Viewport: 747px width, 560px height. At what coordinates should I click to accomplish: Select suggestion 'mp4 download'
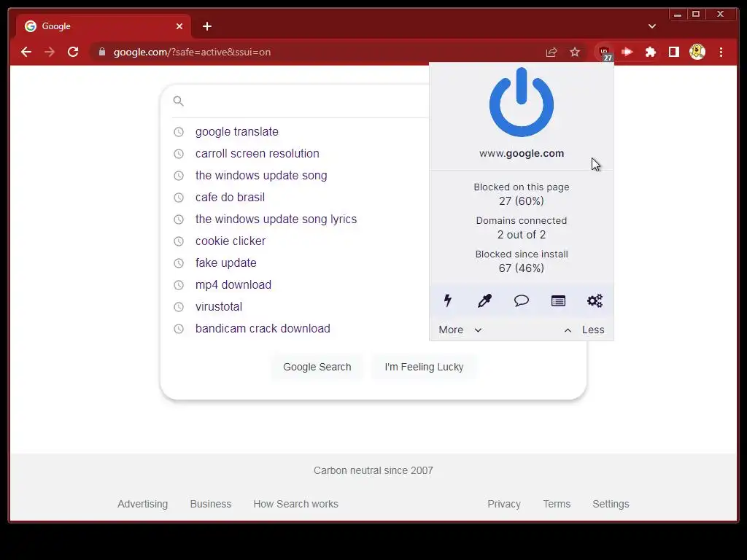pyautogui.click(x=233, y=285)
